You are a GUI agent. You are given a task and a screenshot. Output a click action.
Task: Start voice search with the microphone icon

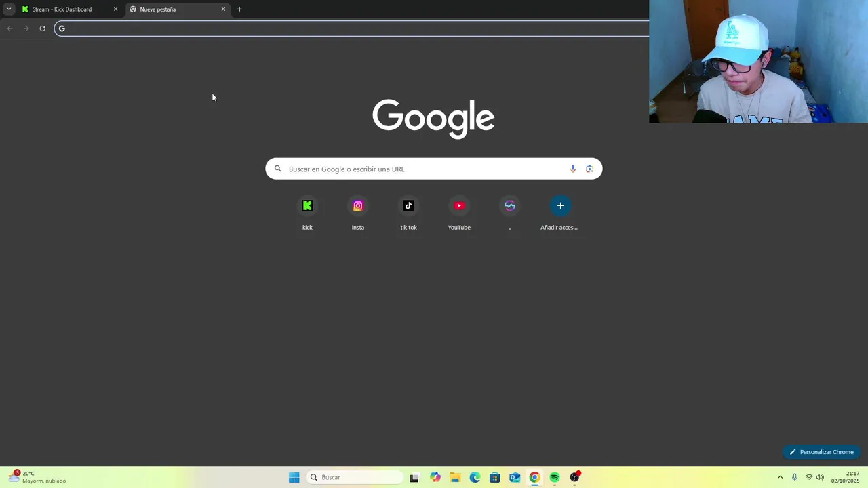573,169
